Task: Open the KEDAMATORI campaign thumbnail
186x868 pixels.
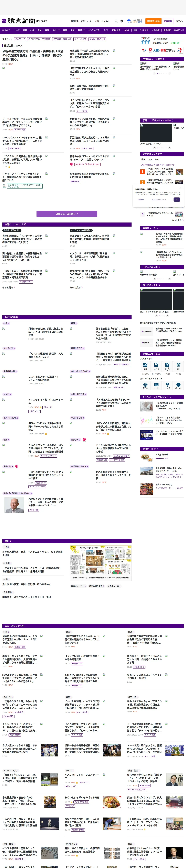Action: pyautogui.click(x=147, y=406)
